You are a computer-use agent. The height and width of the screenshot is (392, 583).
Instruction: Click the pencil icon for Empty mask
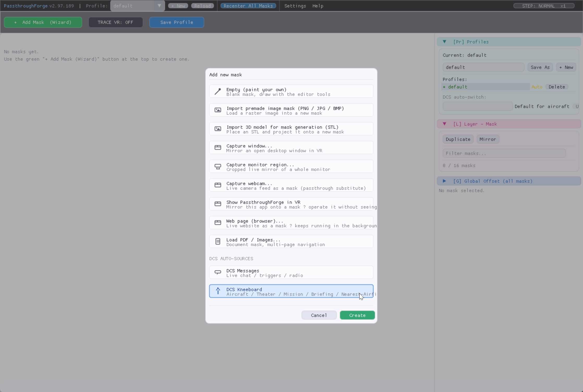click(x=218, y=91)
